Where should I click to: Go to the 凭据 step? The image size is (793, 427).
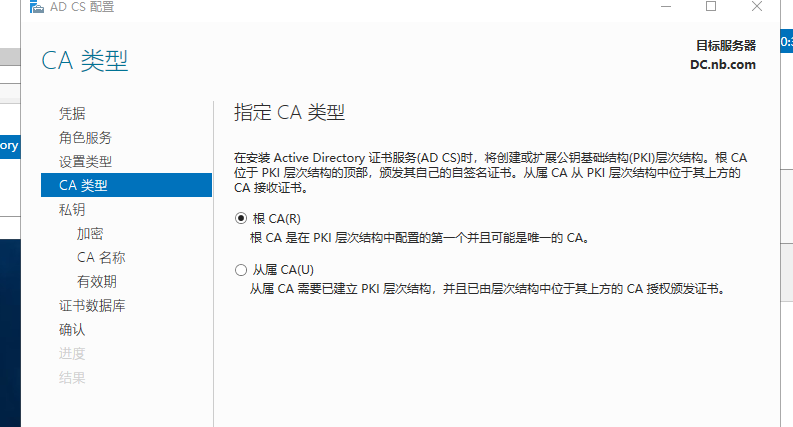pyautogui.click(x=72, y=113)
